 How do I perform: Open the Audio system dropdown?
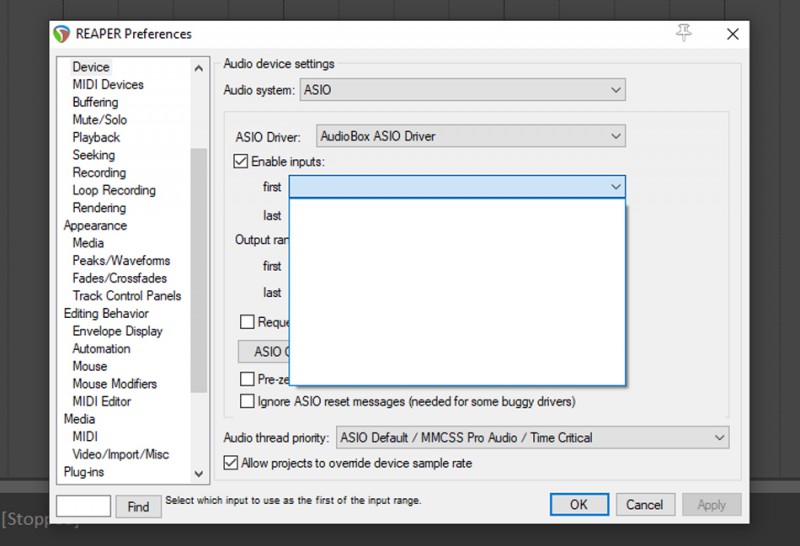462,91
